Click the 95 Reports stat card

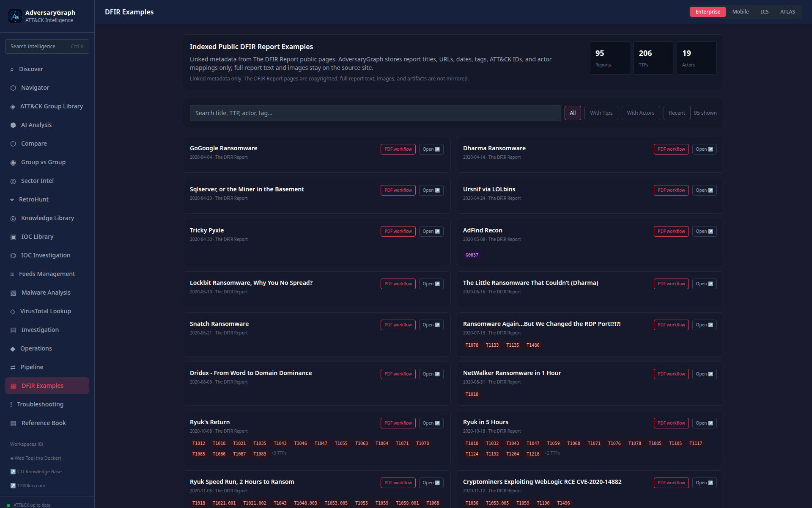pos(610,58)
